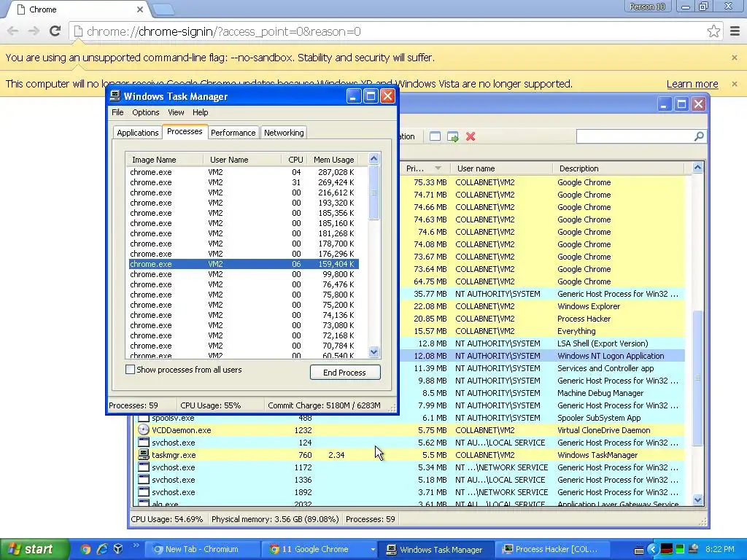
Task: Switch to the Applications tab
Action: coord(138,133)
